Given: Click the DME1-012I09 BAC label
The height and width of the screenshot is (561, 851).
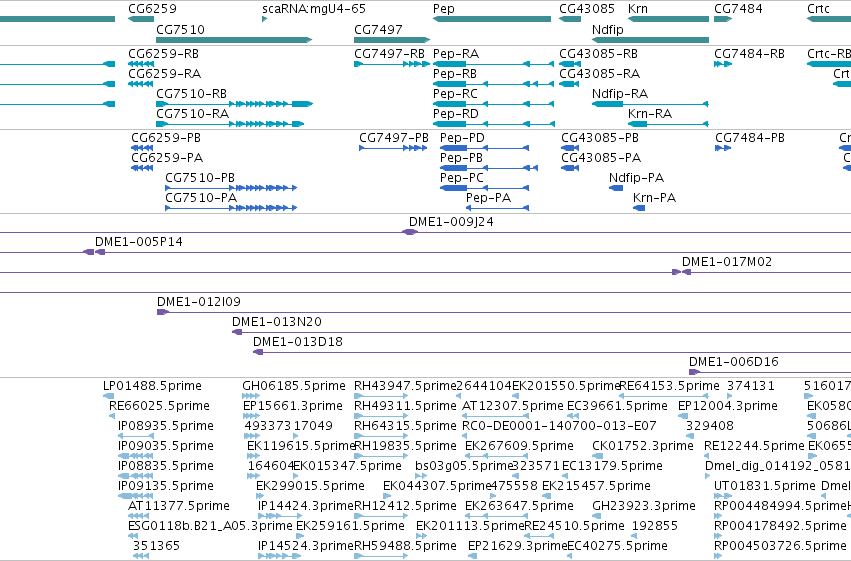Looking at the screenshot, I should 199,302.
